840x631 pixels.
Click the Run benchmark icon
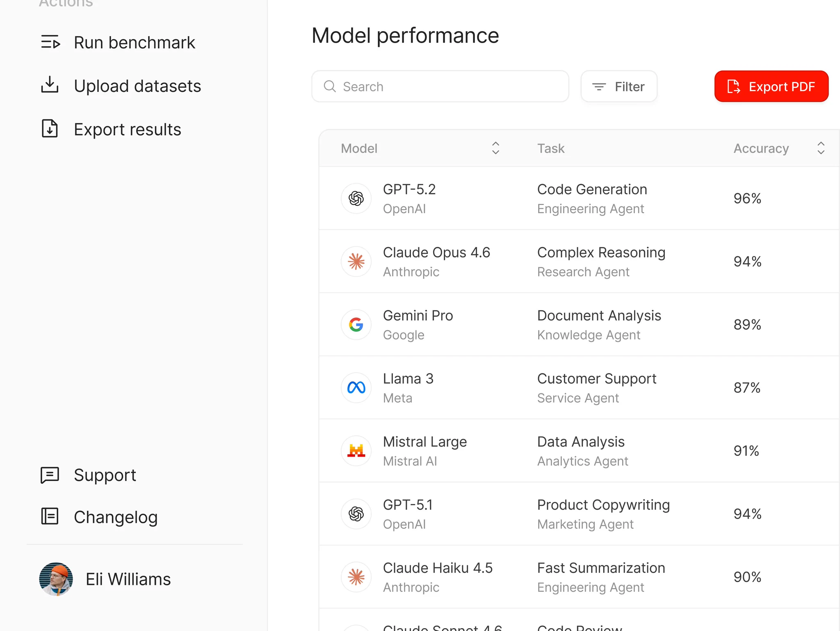tap(50, 42)
